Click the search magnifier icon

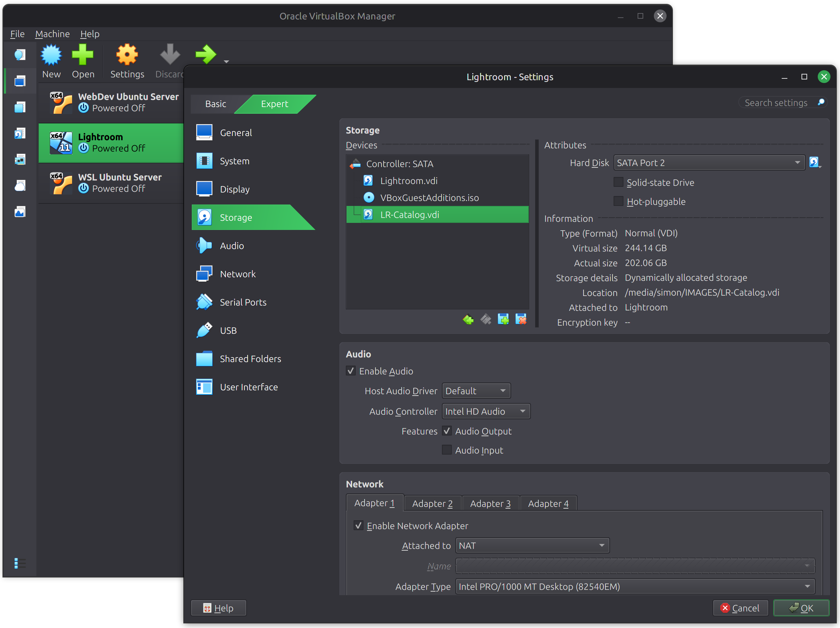[x=821, y=102]
